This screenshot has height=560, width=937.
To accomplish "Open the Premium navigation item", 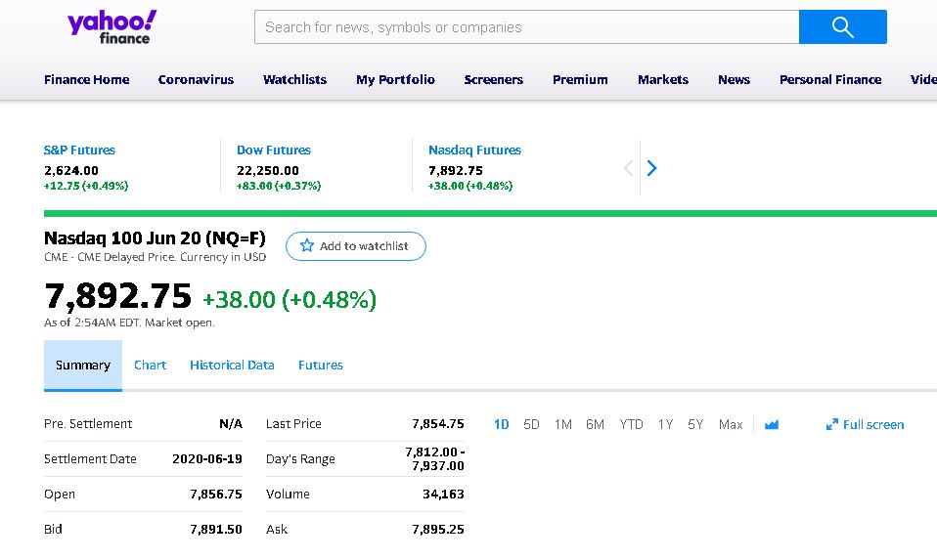I will [580, 79].
